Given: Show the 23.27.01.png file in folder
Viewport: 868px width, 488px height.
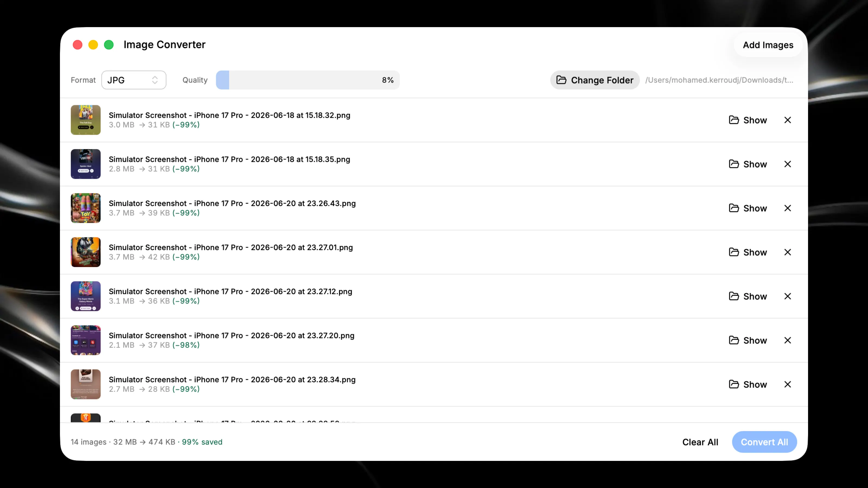Looking at the screenshot, I should [x=748, y=252].
